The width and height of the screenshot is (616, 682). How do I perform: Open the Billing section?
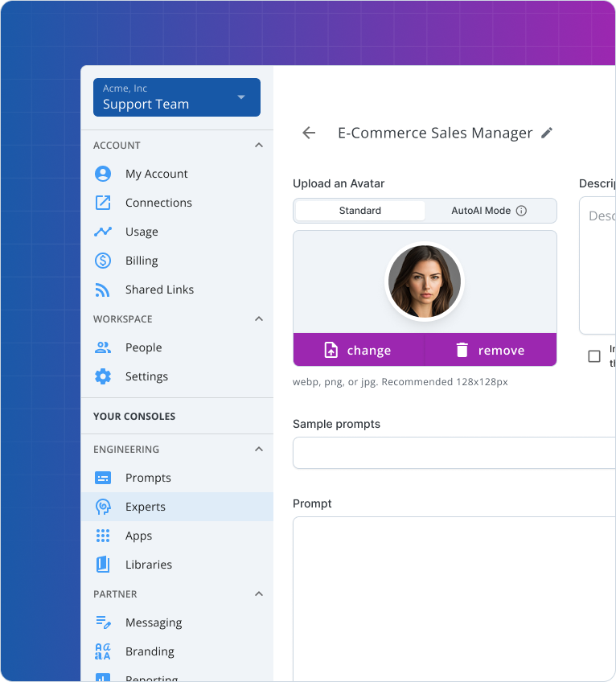(x=142, y=261)
